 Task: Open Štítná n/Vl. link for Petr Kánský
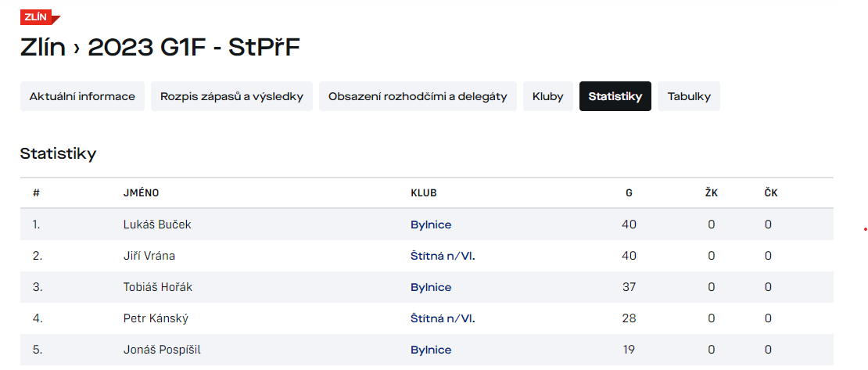point(443,318)
